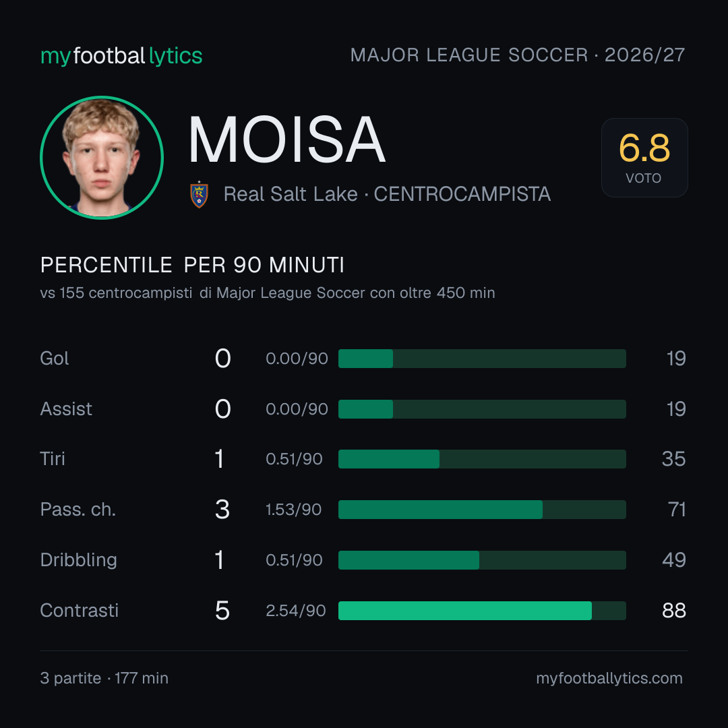The height and width of the screenshot is (728, 728).
Task: Open the myfootballytics.com link
Action: pyautogui.click(x=609, y=678)
